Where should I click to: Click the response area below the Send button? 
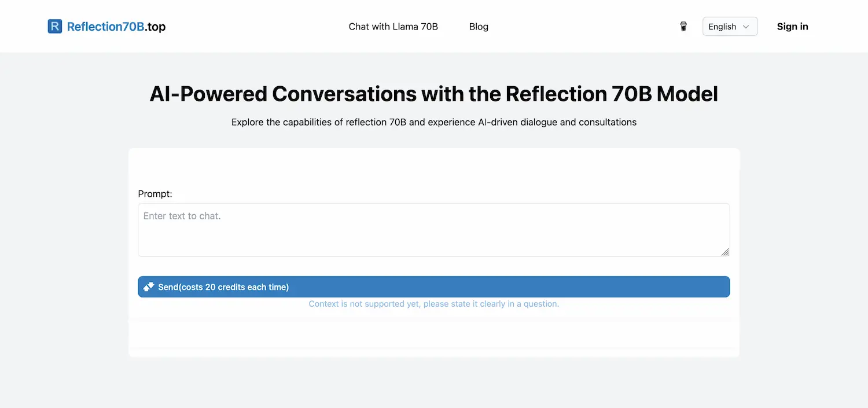[433, 335]
